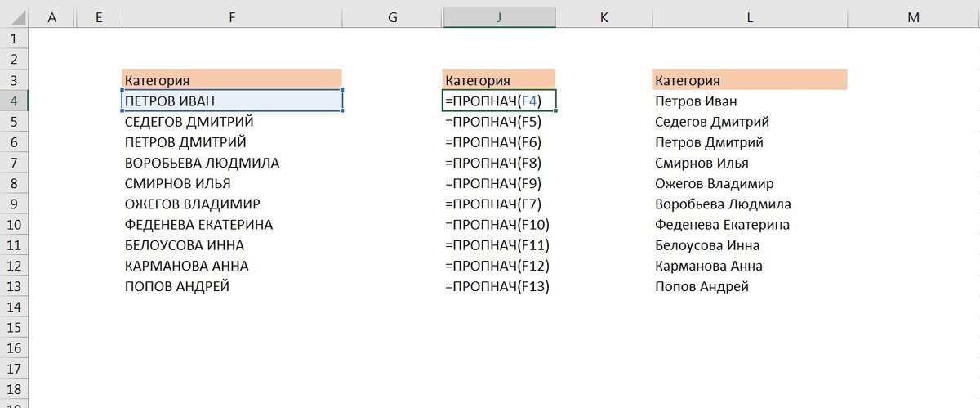The height and width of the screenshot is (408, 980).
Task: Click result cell Петров Иван
Action: (x=750, y=101)
